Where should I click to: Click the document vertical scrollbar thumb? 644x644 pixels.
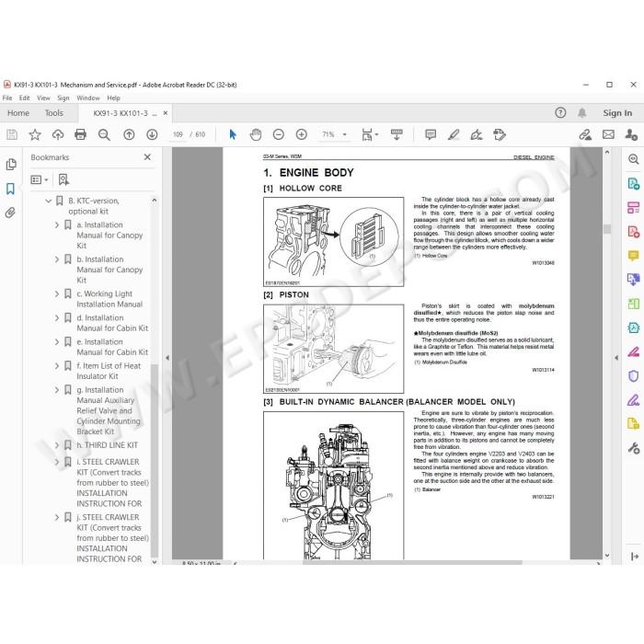coord(607,228)
